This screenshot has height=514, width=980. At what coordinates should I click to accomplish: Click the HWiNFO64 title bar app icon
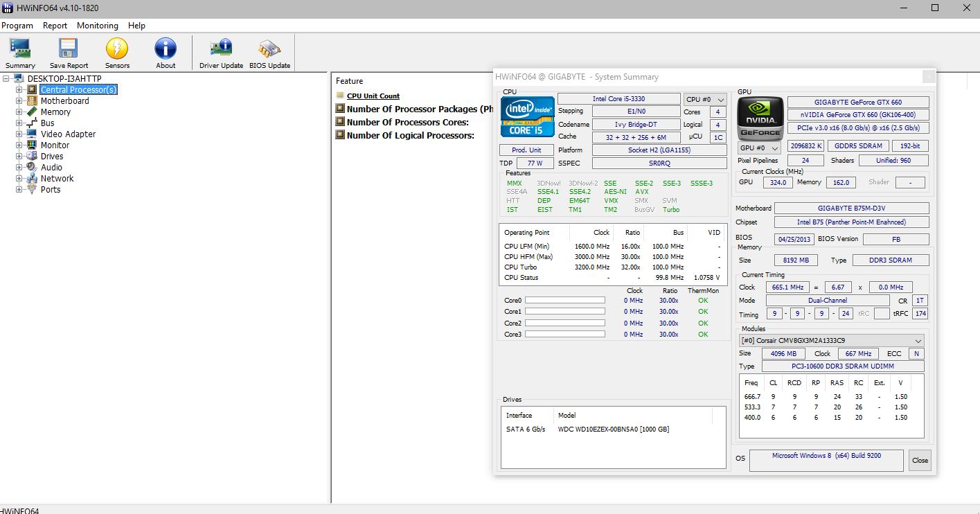(8, 8)
